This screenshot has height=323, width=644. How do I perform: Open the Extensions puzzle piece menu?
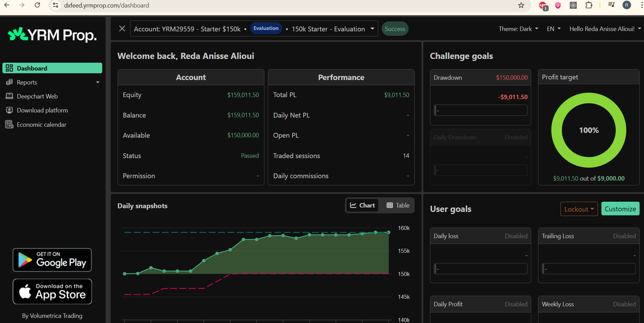[x=588, y=5]
